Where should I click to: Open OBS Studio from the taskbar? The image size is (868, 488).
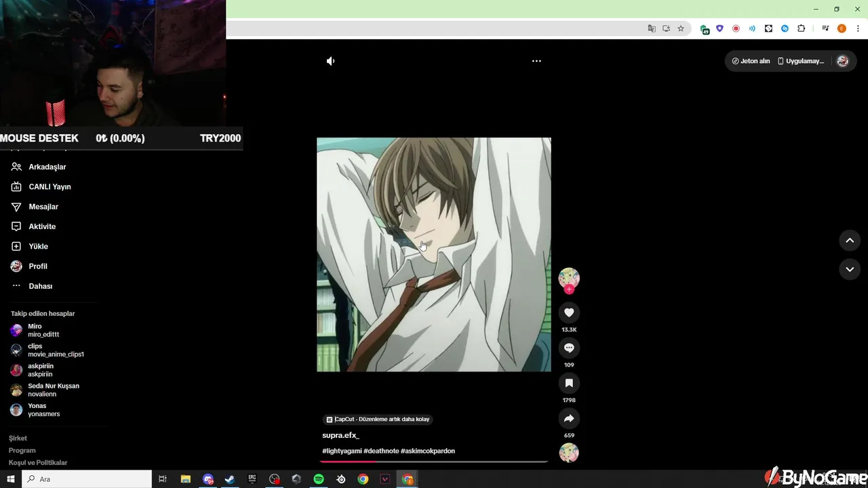pos(274,479)
